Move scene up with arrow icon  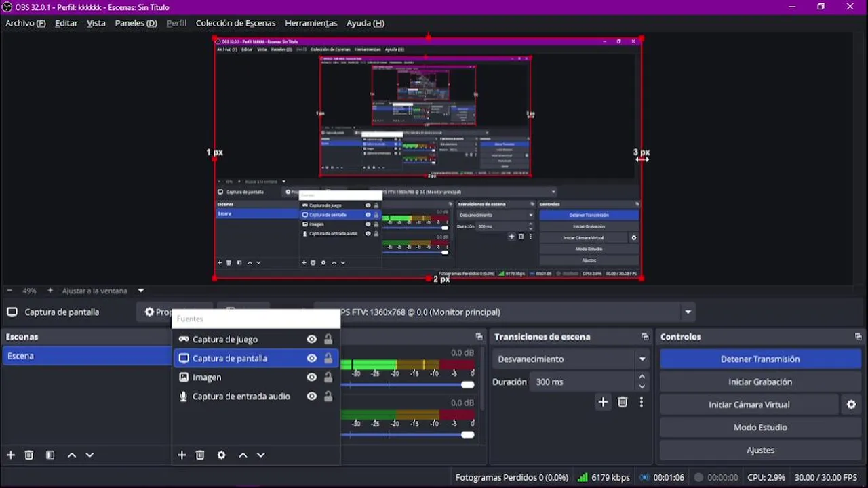tap(72, 455)
